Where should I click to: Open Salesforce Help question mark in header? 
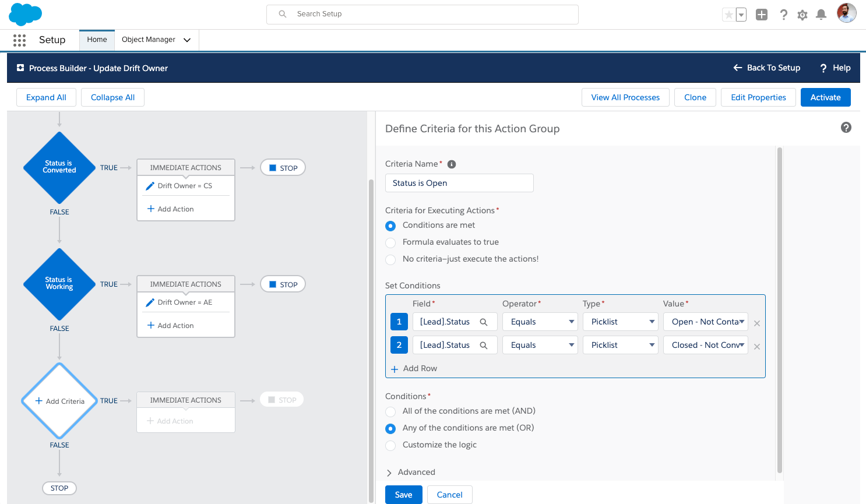784,15
